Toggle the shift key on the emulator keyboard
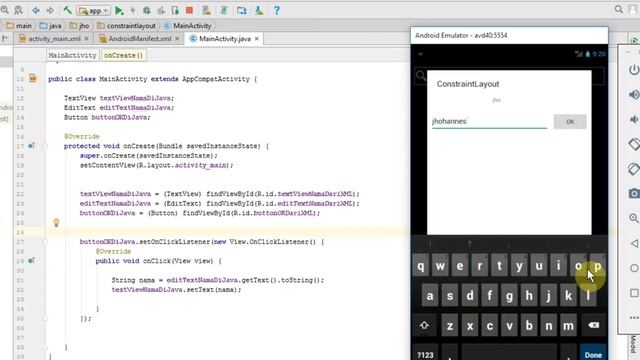Image resolution: width=640 pixels, height=360 pixels. 424,325
